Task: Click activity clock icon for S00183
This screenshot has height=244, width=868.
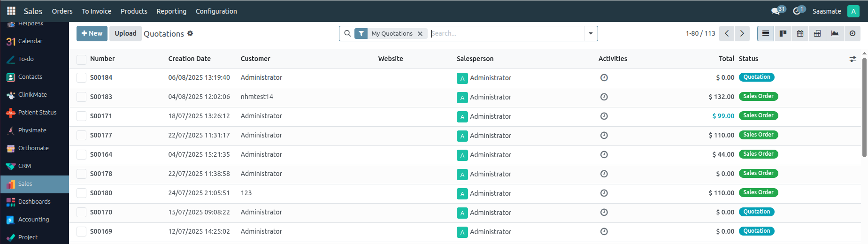Action: [x=604, y=97]
